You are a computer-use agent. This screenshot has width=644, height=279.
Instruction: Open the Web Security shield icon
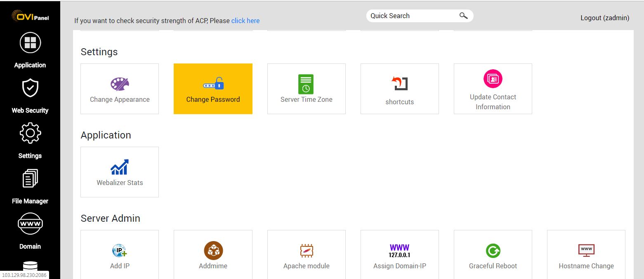(x=30, y=88)
